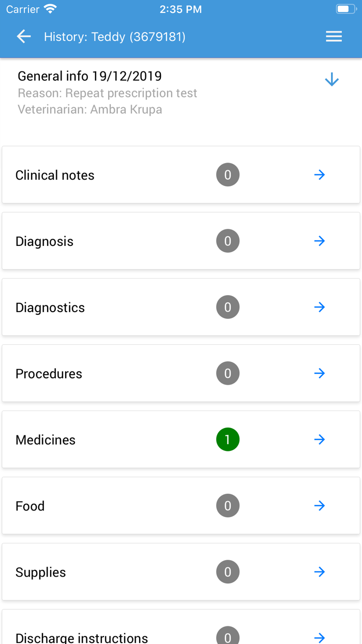
Task: Tap the green count badge on Medicines
Action: tap(228, 440)
